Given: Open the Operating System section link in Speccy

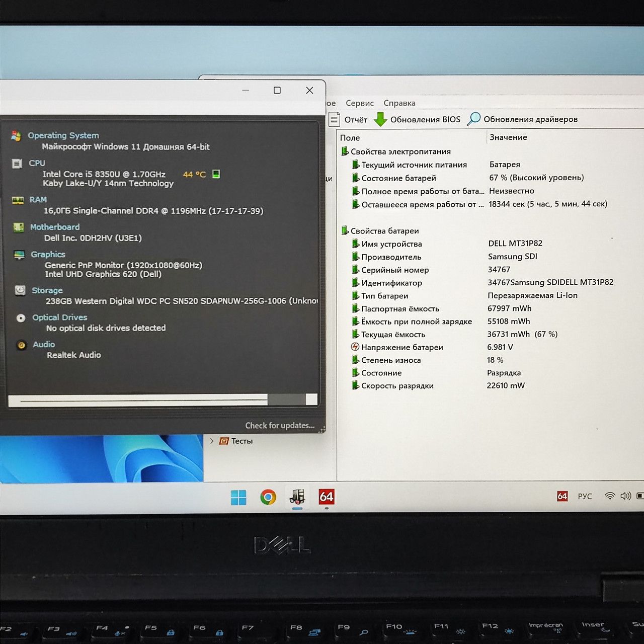Looking at the screenshot, I should pyautogui.click(x=63, y=135).
